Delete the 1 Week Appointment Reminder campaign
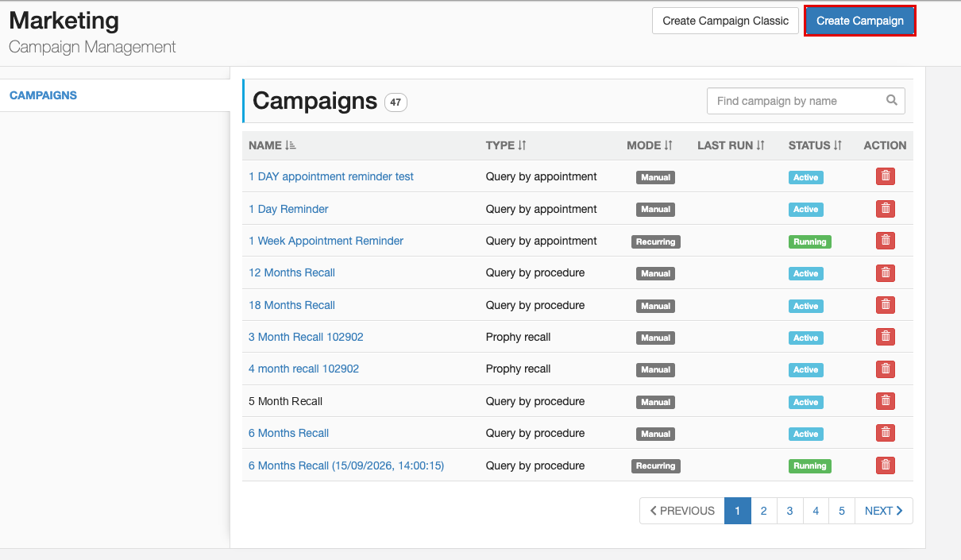This screenshot has height=560, width=961. pyautogui.click(x=886, y=241)
